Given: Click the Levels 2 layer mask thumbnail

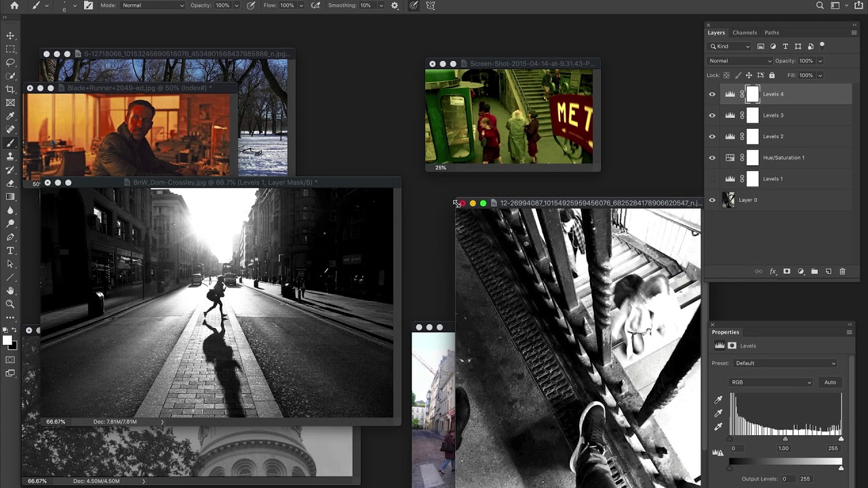Looking at the screenshot, I should pyautogui.click(x=753, y=137).
